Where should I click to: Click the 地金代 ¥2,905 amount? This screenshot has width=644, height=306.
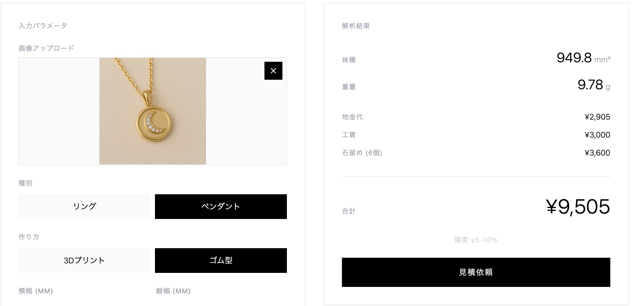click(x=597, y=117)
